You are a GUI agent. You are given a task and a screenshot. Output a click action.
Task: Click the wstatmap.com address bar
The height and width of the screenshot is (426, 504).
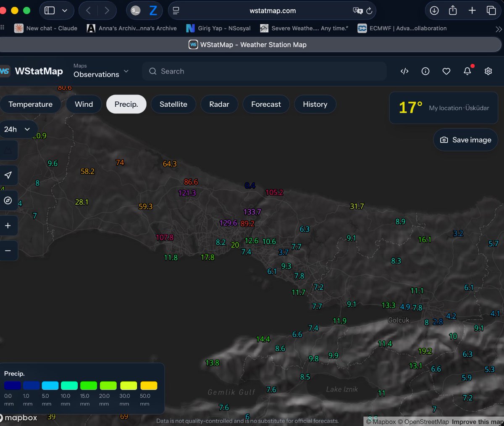pos(272,11)
